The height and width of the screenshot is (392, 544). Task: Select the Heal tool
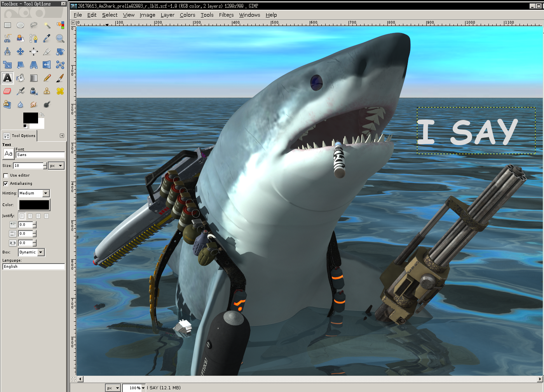[x=60, y=91]
